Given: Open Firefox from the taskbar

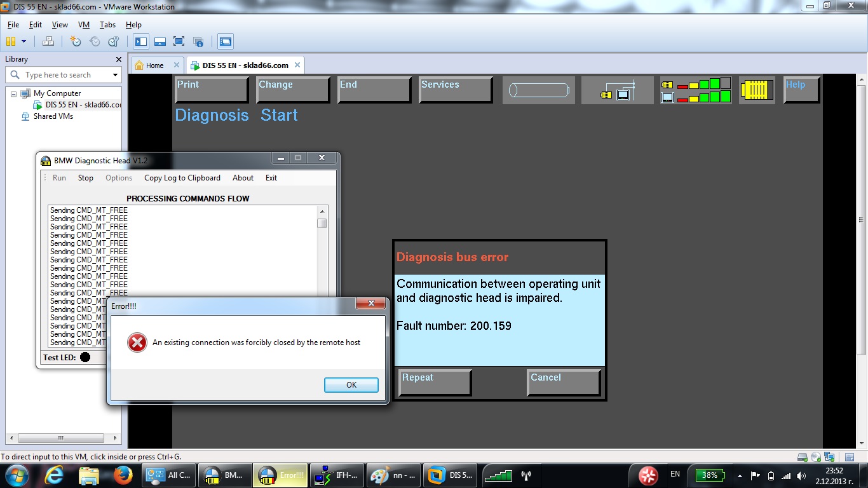Looking at the screenshot, I should click(122, 475).
